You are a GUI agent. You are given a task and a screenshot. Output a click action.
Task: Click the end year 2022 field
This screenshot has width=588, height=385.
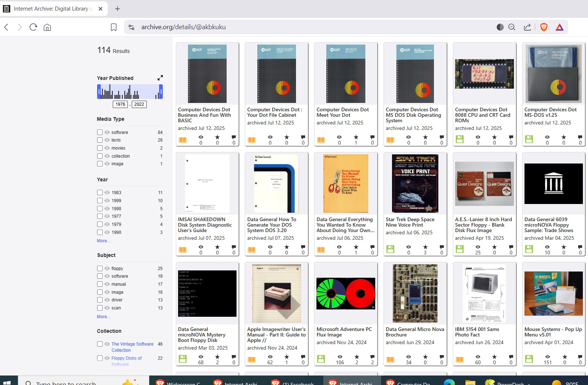click(x=139, y=104)
